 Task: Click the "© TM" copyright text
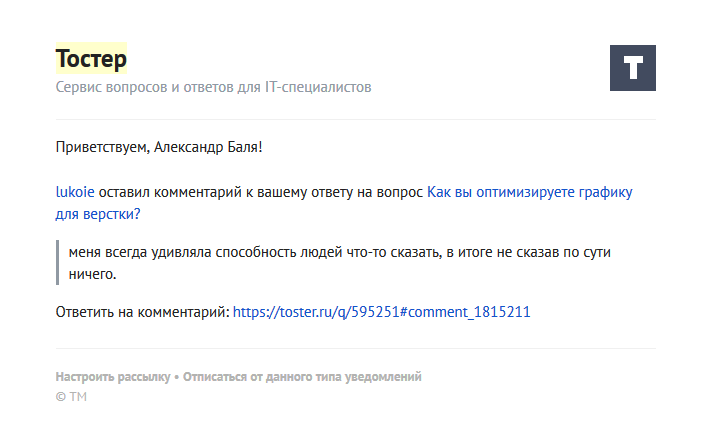point(71,397)
